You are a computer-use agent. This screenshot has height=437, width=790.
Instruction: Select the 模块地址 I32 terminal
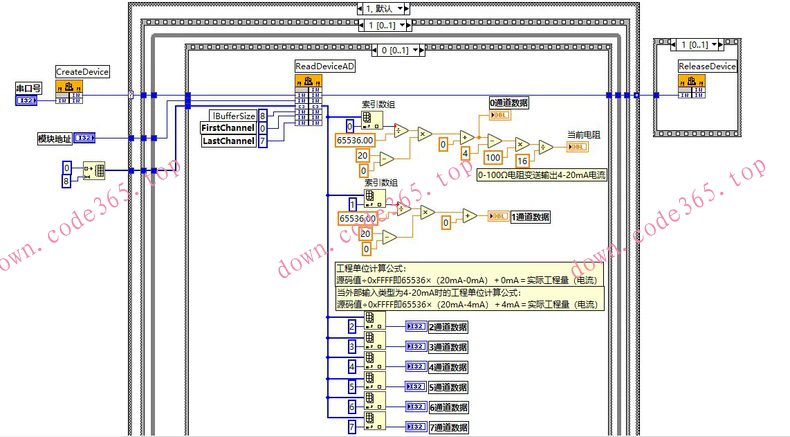click(x=86, y=138)
